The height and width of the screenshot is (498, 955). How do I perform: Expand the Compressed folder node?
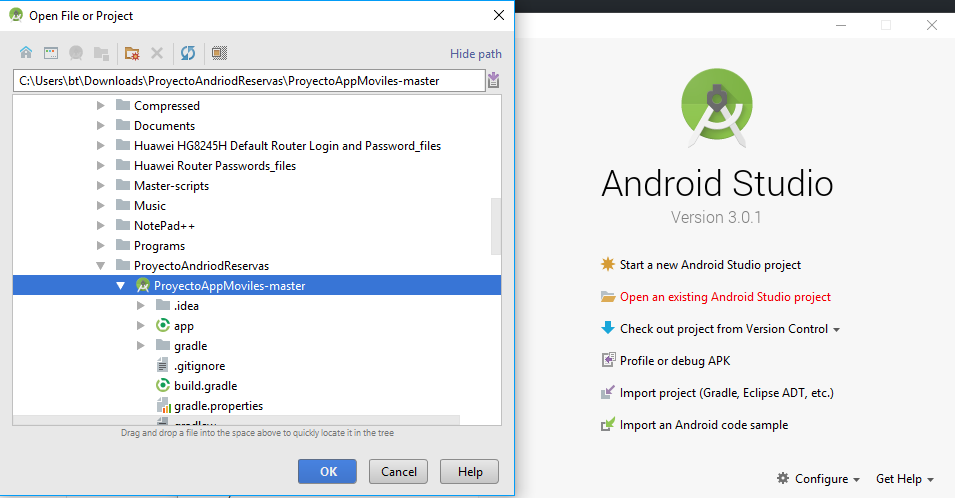(100, 105)
